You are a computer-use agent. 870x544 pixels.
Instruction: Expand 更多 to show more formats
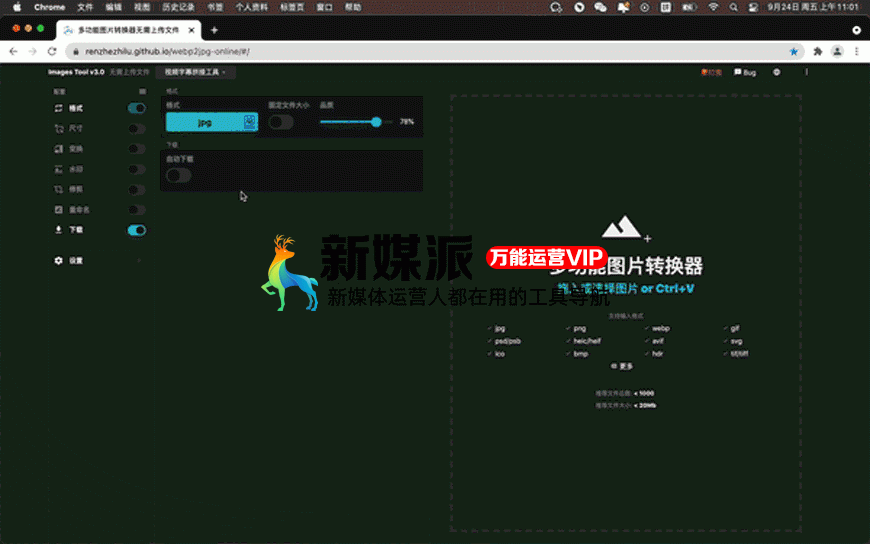tap(622, 366)
